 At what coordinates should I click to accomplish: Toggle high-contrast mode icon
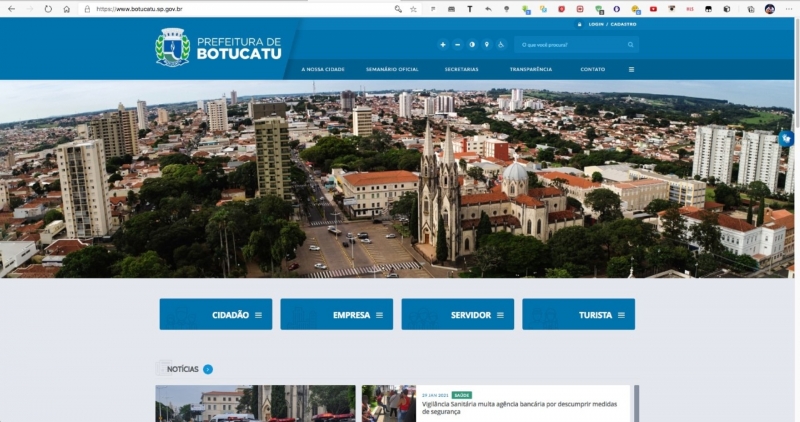(x=472, y=45)
